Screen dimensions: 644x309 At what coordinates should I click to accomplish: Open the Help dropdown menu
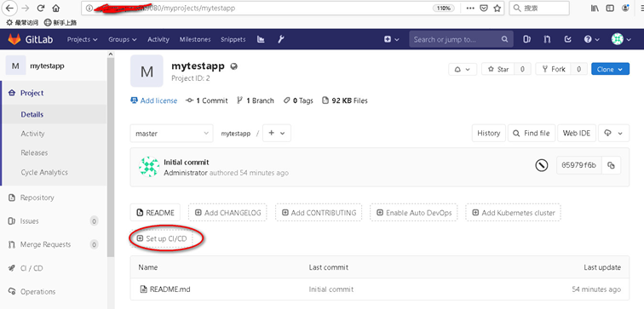tap(591, 39)
